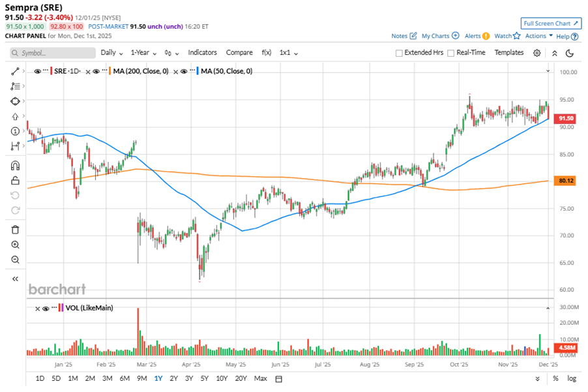Open the Daily interval dropdown
The height and width of the screenshot is (392, 588).
click(x=111, y=53)
